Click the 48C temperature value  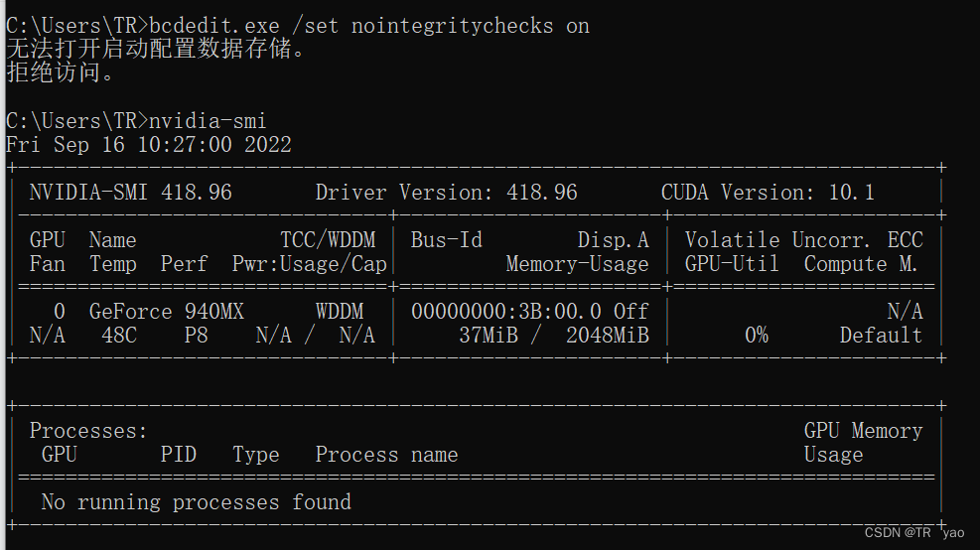(119, 336)
